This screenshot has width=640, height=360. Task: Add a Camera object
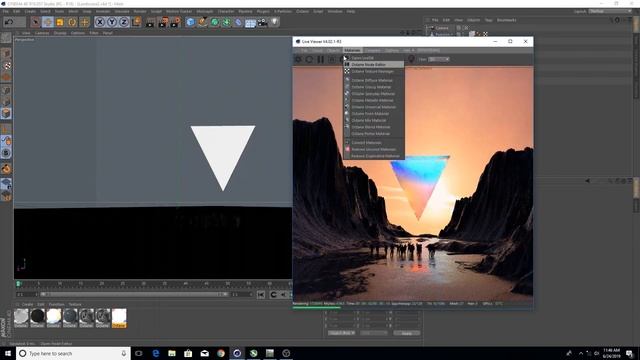pos(262,22)
